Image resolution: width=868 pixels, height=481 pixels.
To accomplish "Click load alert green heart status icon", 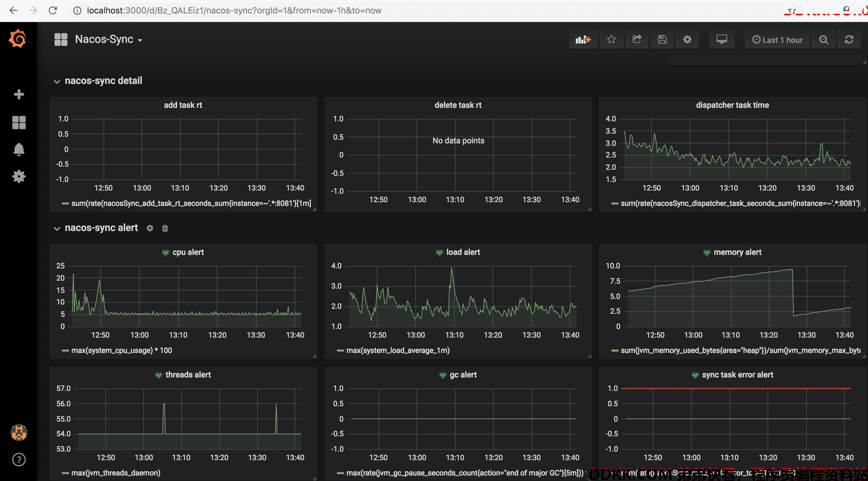I will coord(440,253).
